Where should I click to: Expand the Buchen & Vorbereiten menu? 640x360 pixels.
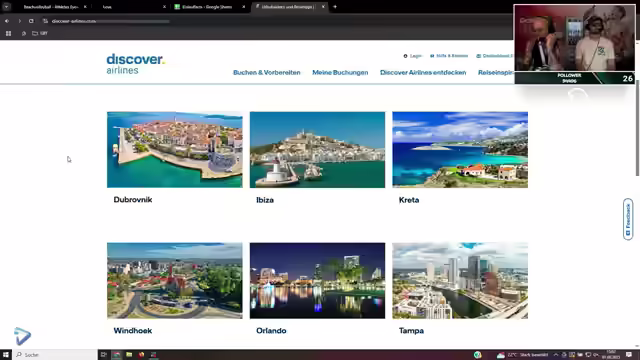(x=267, y=73)
